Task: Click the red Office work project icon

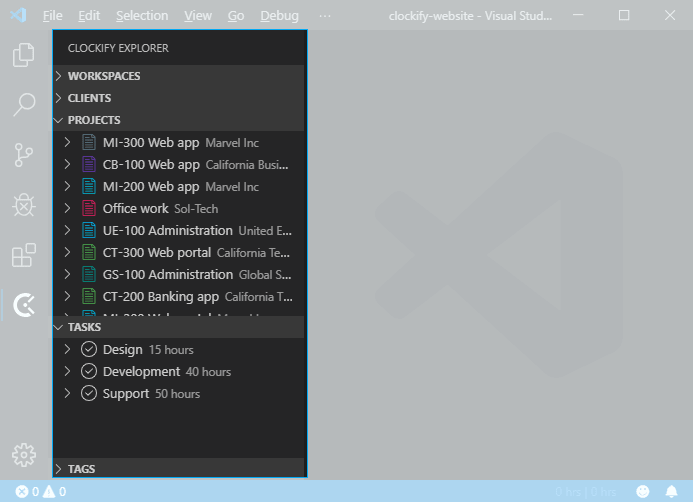Action: pos(89,209)
